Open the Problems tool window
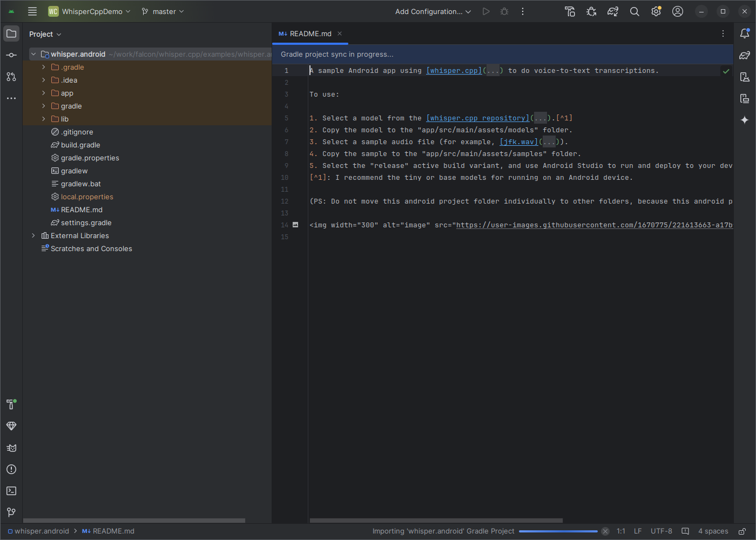The width and height of the screenshot is (756, 540). pos(11,469)
